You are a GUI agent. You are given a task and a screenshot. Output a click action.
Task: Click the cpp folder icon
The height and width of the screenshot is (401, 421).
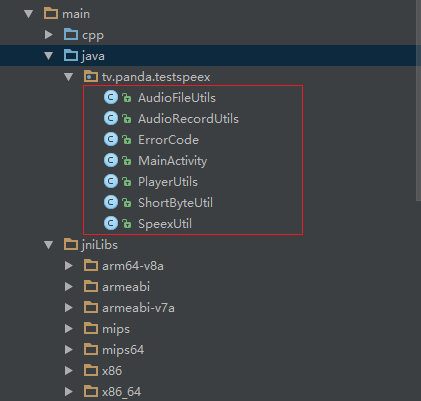click(x=71, y=35)
